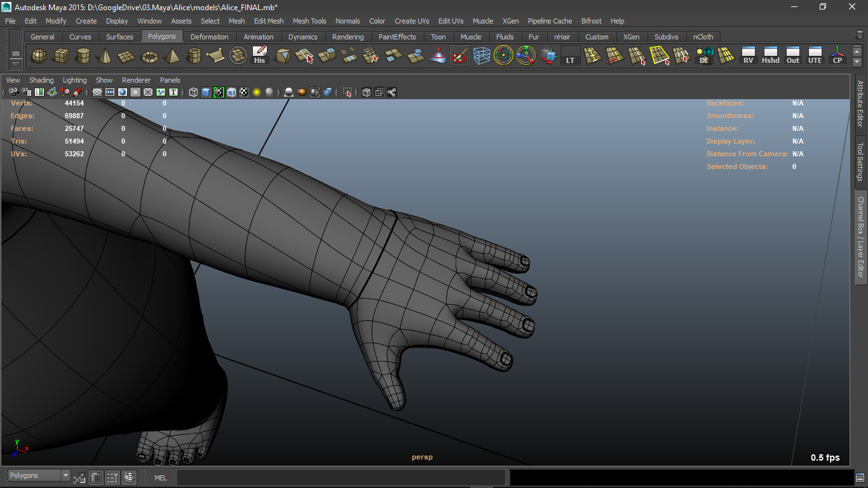The image size is (868, 488).
Task: Click the shelf trash can icon
Action: click(x=860, y=36)
